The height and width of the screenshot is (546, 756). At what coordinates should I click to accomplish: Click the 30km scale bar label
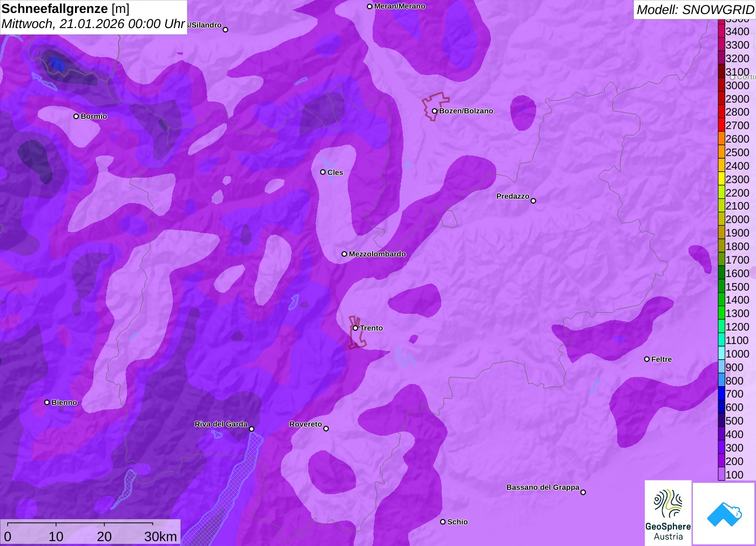[x=160, y=536]
